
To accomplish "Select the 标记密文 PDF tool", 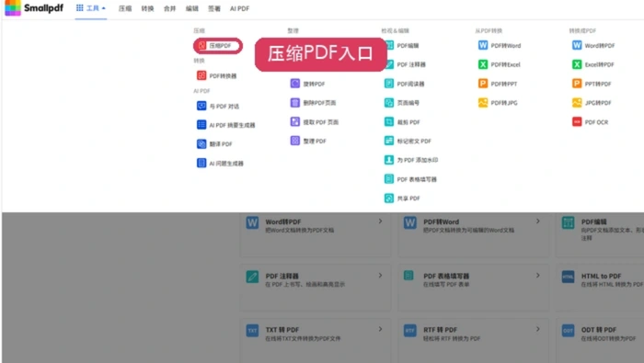I will [408, 141].
